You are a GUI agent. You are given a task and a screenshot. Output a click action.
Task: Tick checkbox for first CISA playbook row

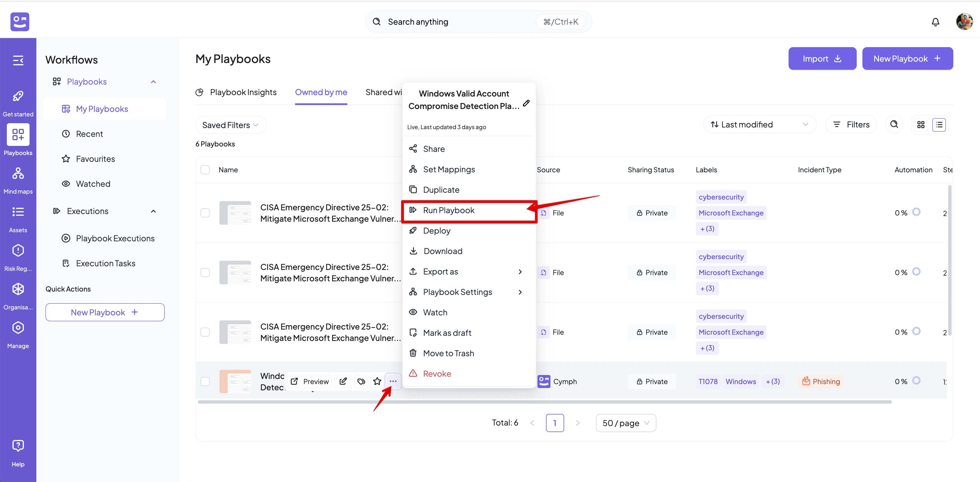pyautogui.click(x=205, y=213)
